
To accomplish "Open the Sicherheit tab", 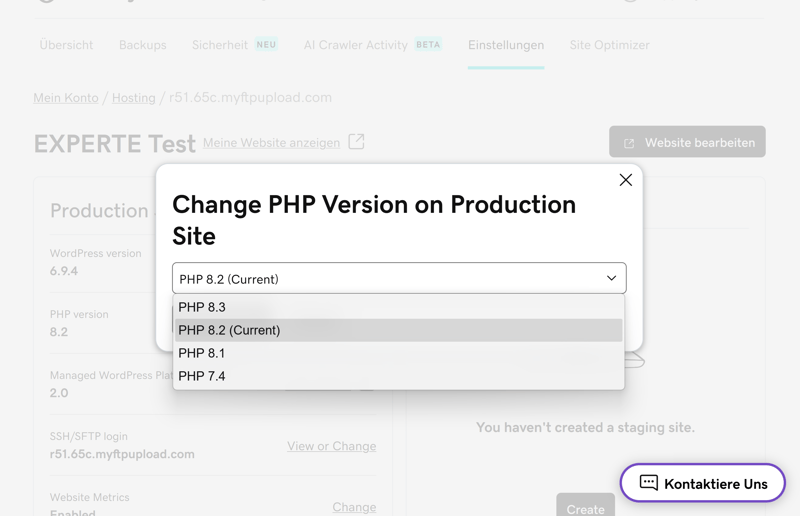I will click(220, 45).
